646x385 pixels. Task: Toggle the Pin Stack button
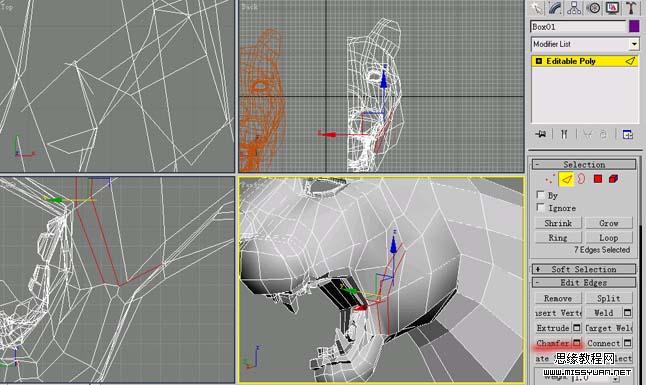(x=541, y=134)
